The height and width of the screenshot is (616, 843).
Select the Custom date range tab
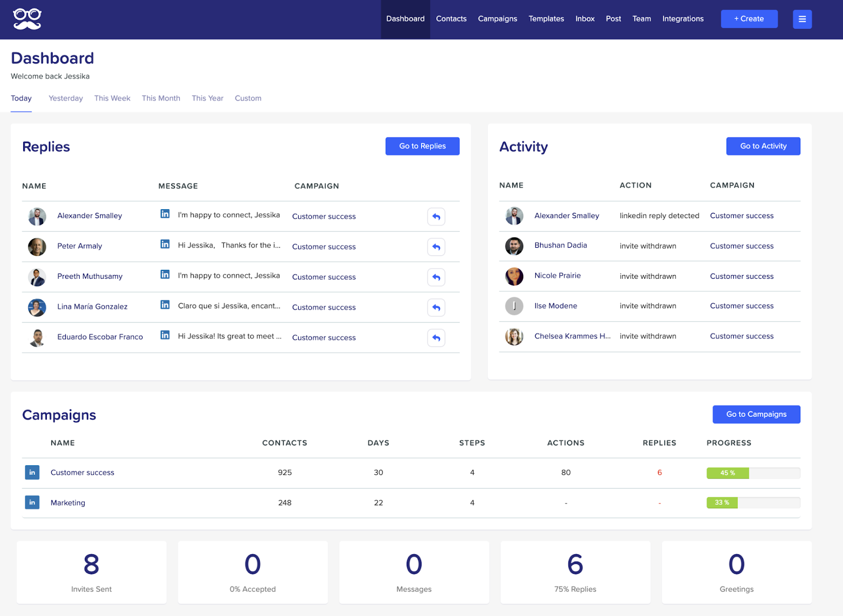248,99
